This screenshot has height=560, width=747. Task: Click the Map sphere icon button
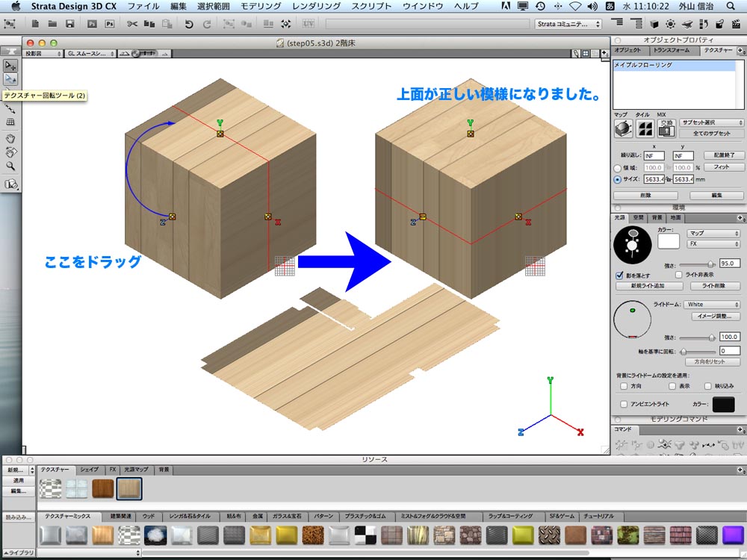pos(623,128)
